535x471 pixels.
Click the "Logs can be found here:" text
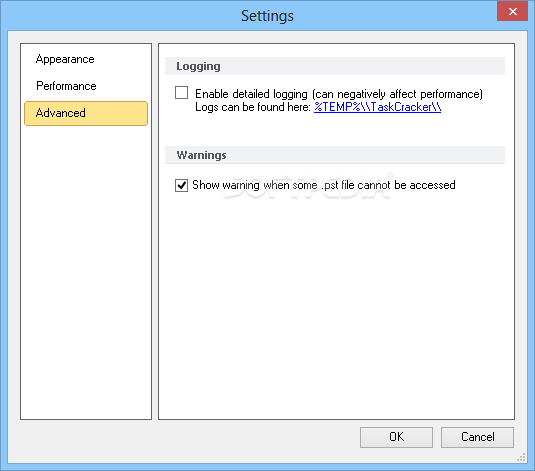[253, 107]
